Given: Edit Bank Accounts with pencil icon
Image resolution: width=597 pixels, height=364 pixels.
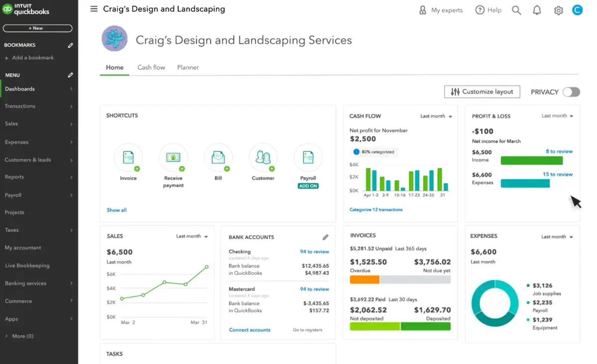Looking at the screenshot, I should tap(325, 237).
